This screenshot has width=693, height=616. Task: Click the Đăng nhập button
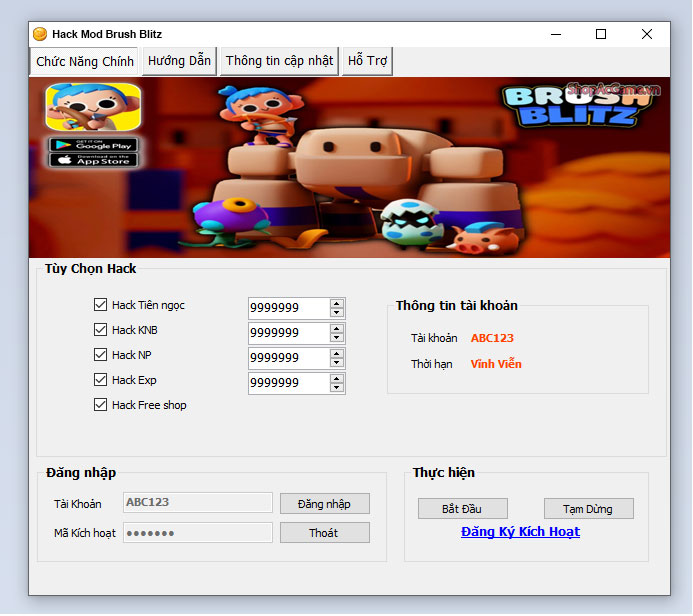[325, 504]
